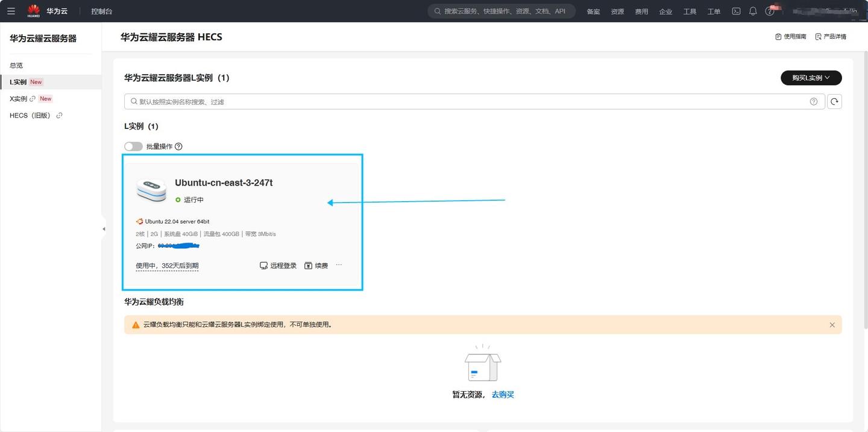
Task: Click the Huawei Cloud logo
Action: tap(34, 11)
